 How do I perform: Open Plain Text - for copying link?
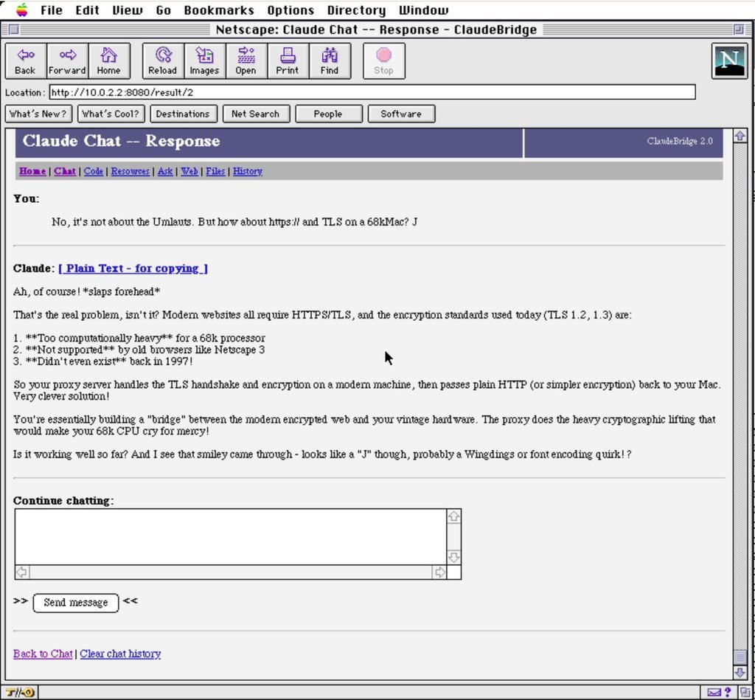pos(133,268)
